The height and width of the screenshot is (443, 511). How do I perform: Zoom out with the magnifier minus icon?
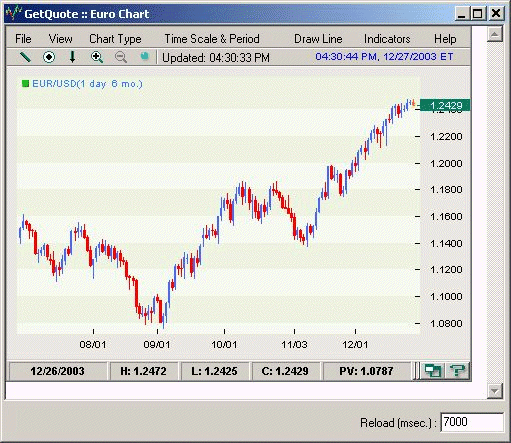[121, 57]
